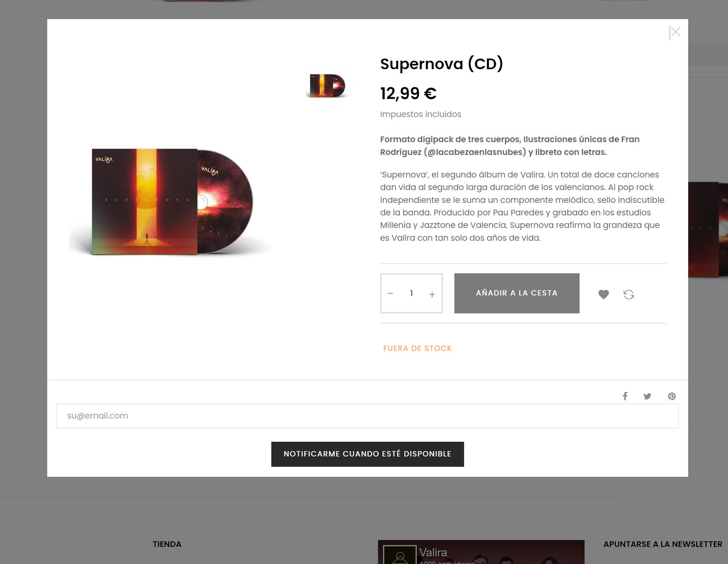This screenshot has width=728, height=564.
Task: Click the su@email.com email input field
Action: (368, 416)
